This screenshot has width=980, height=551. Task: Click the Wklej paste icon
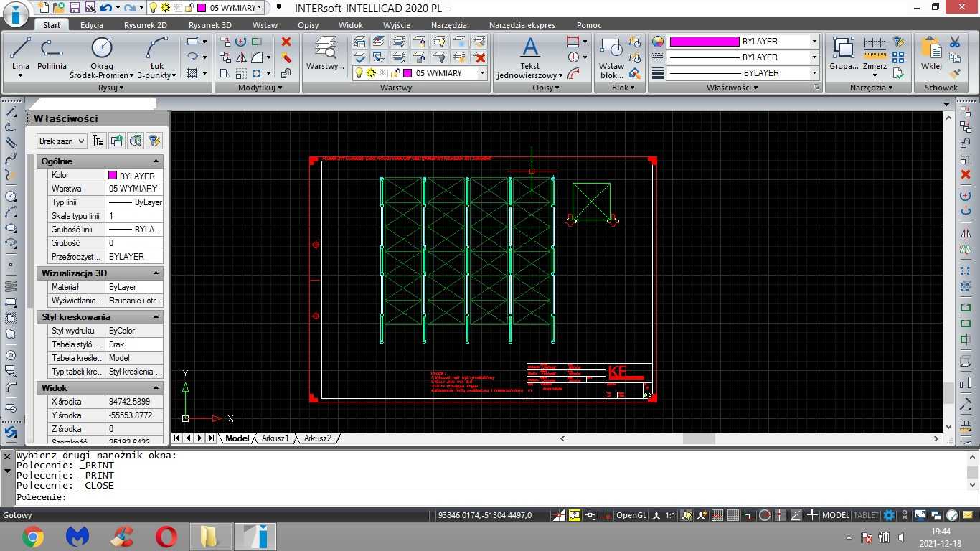931,55
